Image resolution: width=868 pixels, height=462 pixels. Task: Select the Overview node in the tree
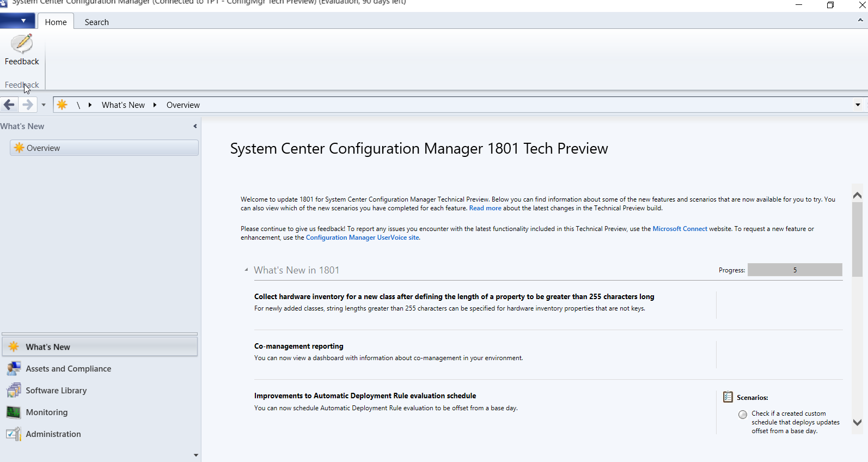tap(104, 148)
